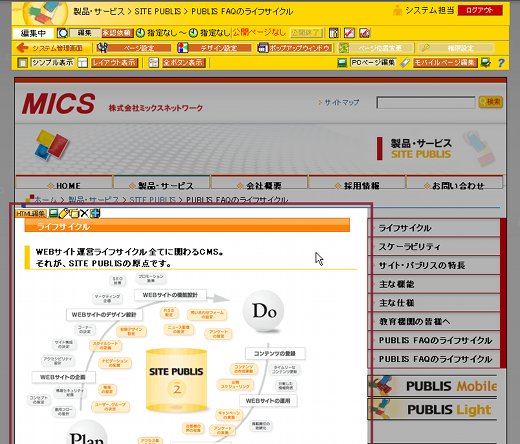Click the icon beside 全ボタン表示
Screen dimensions: 520x444
click(x=153, y=63)
